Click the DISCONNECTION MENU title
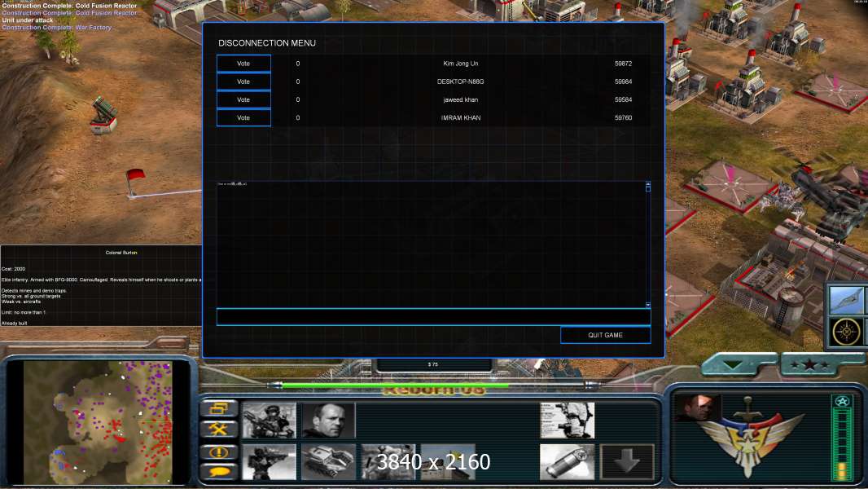868x489 pixels. pyautogui.click(x=267, y=43)
